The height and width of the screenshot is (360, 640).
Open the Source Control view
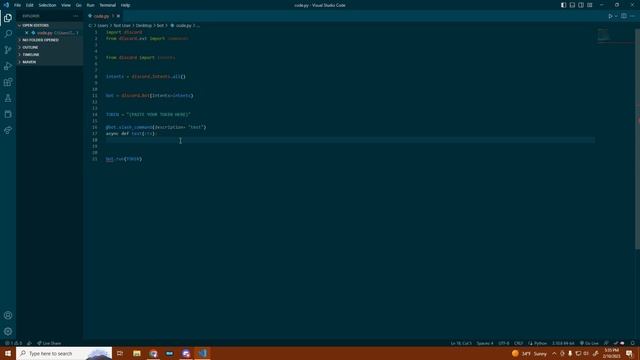point(8,50)
